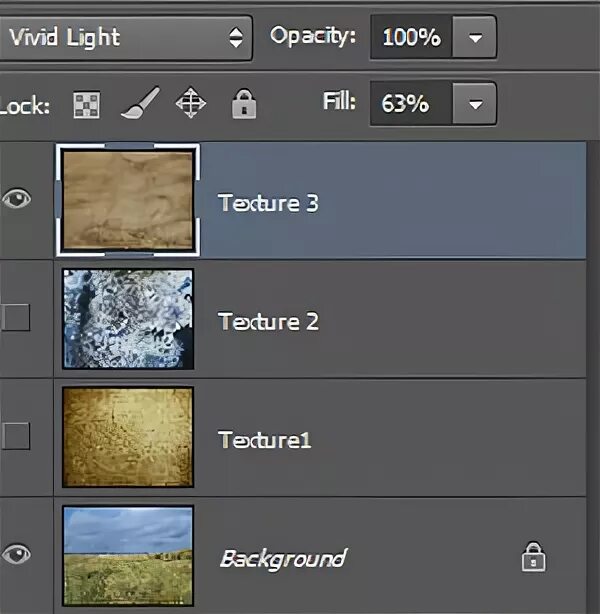Click the Background layer's lock icon
Viewport: 600px width, 614px height.
click(533, 557)
